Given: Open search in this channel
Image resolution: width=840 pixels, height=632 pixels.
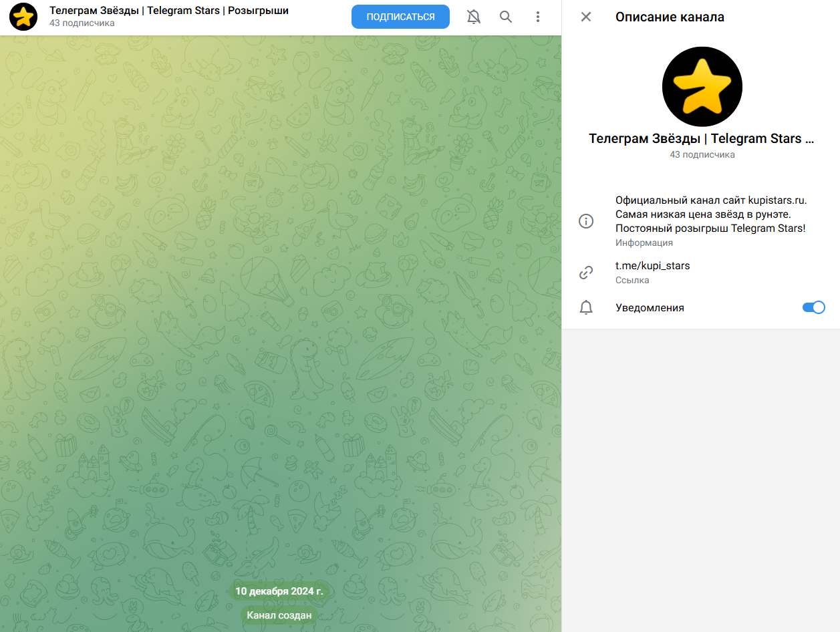Looking at the screenshot, I should [506, 17].
